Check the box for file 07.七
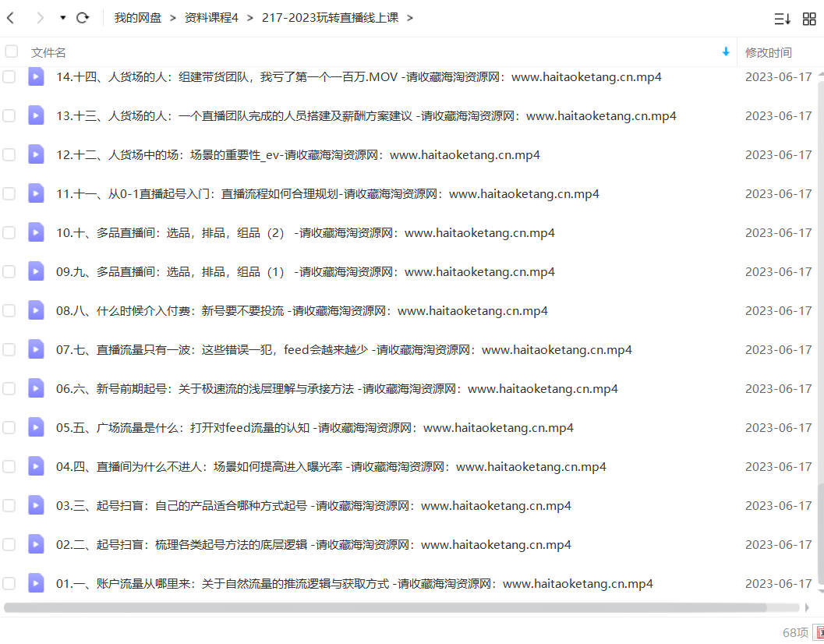Screen dimensions: 824x644 [9, 349]
